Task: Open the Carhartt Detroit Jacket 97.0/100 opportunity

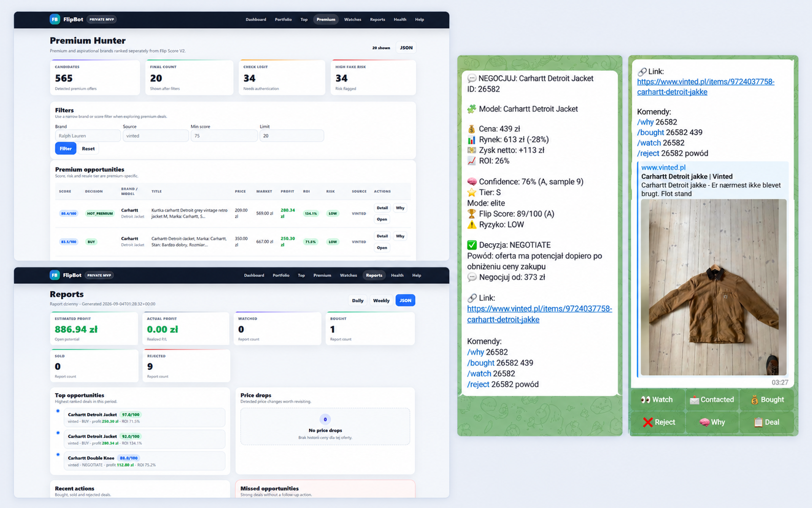Action: (144, 417)
